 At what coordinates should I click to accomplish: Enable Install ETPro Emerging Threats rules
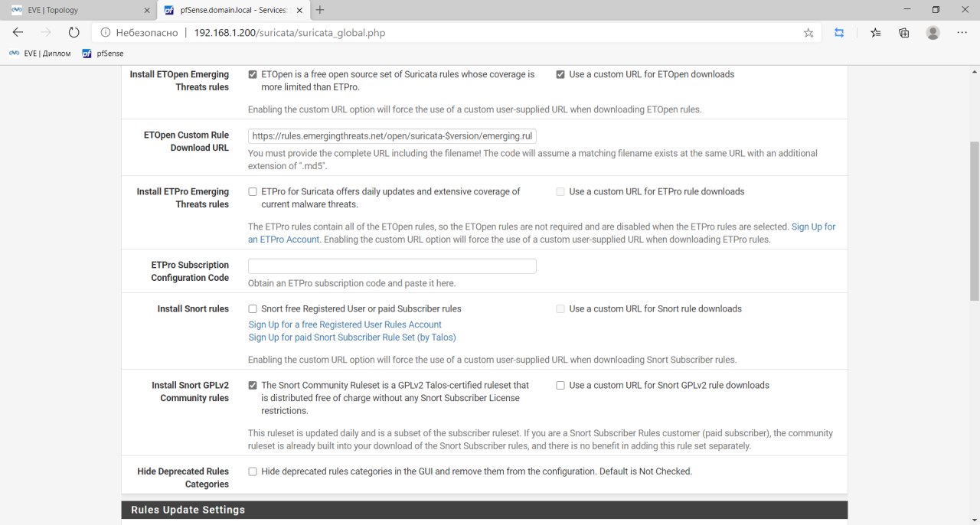pos(253,192)
